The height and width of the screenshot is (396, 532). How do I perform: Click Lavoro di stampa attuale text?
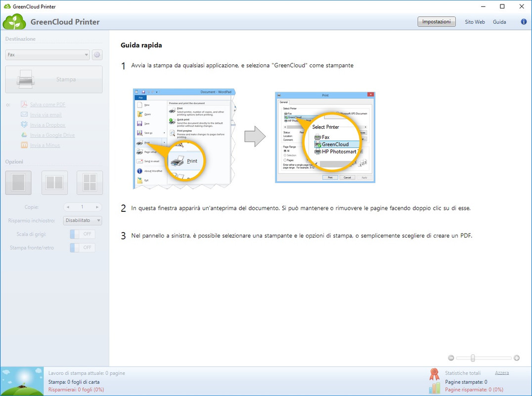tap(87, 373)
